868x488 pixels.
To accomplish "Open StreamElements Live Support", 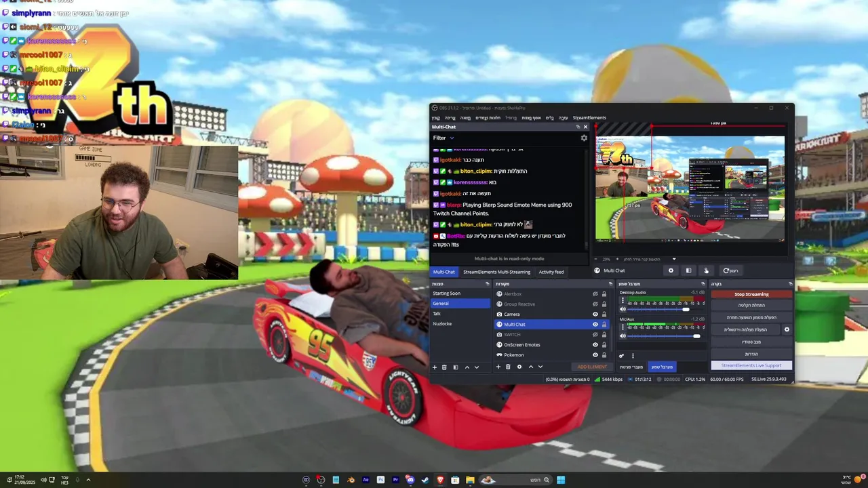I will pos(751,365).
